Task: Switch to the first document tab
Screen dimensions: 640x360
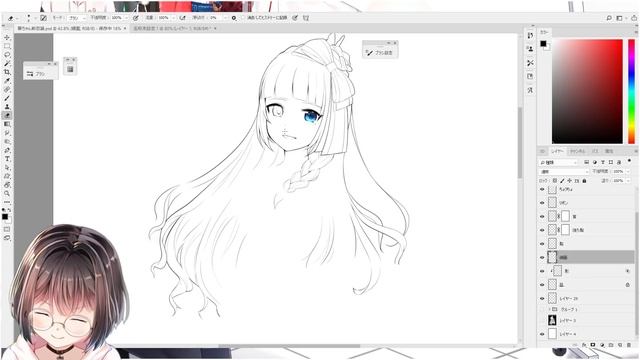Action: 71,28
